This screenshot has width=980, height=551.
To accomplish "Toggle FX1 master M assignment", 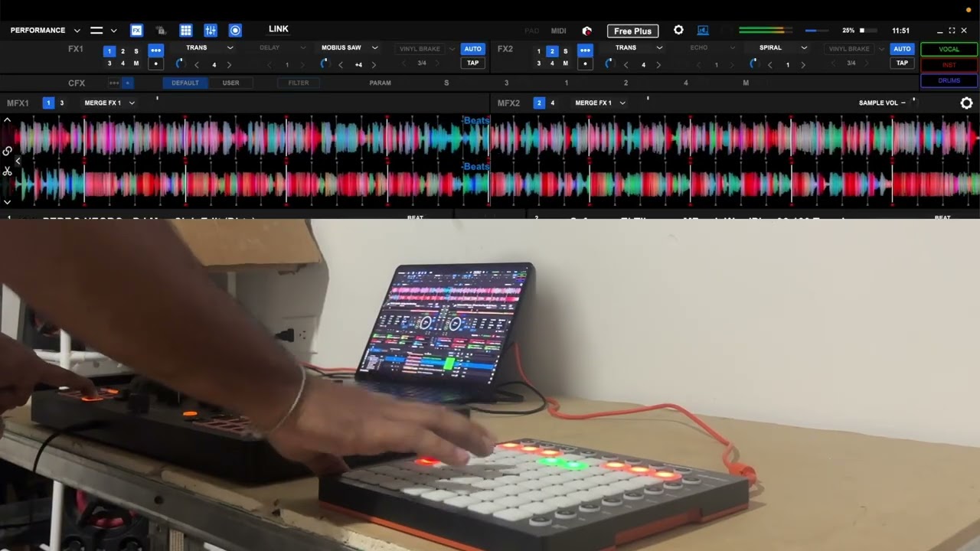I will pyautogui.click(x=136, y=64).
